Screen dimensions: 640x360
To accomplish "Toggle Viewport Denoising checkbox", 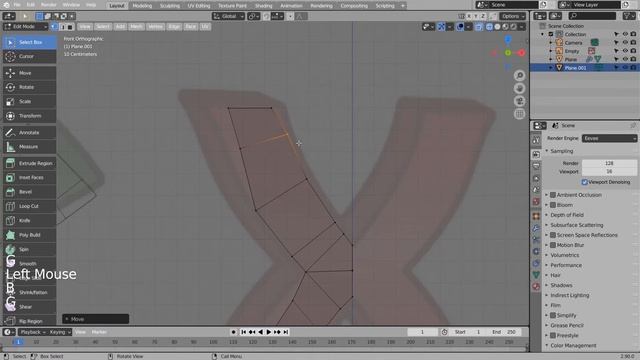I will click(x=584, y=182).
